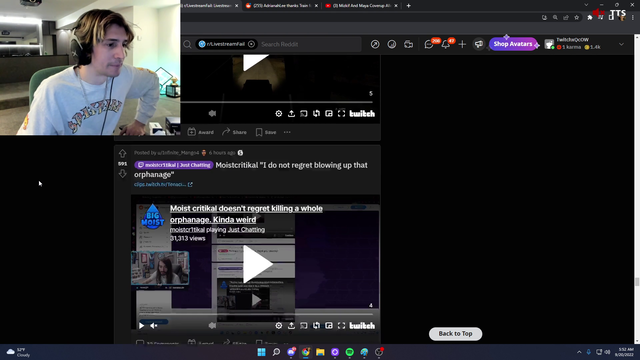
Task: Show hidden system tray icons
Action: 579,352
